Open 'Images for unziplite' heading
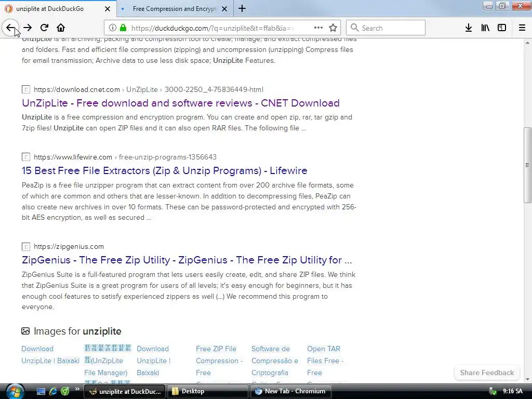 tap(77, 331)
